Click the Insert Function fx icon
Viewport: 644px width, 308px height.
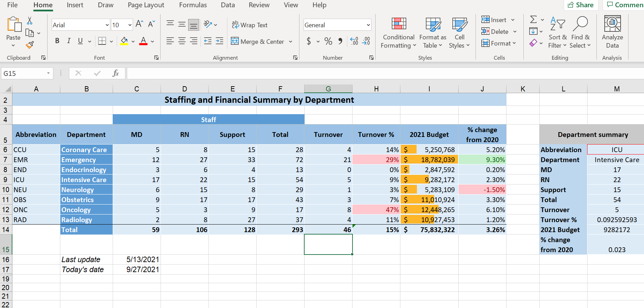click(115, 73)
